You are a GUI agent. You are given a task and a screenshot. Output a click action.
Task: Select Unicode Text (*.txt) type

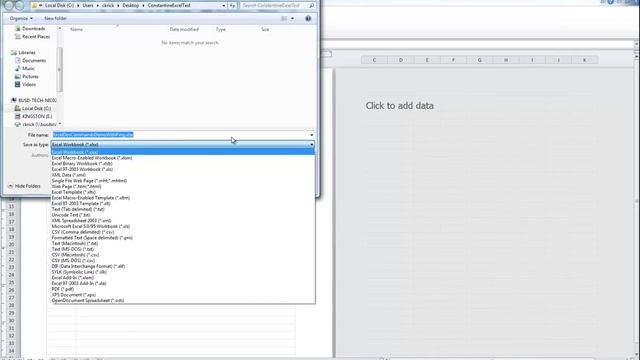coord(182,215)
